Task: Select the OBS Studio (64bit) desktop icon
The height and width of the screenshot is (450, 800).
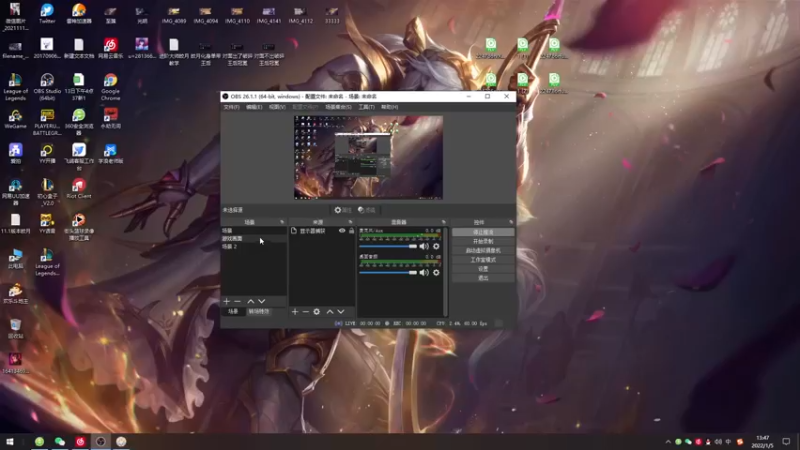Action: click(x=47, y=87)
